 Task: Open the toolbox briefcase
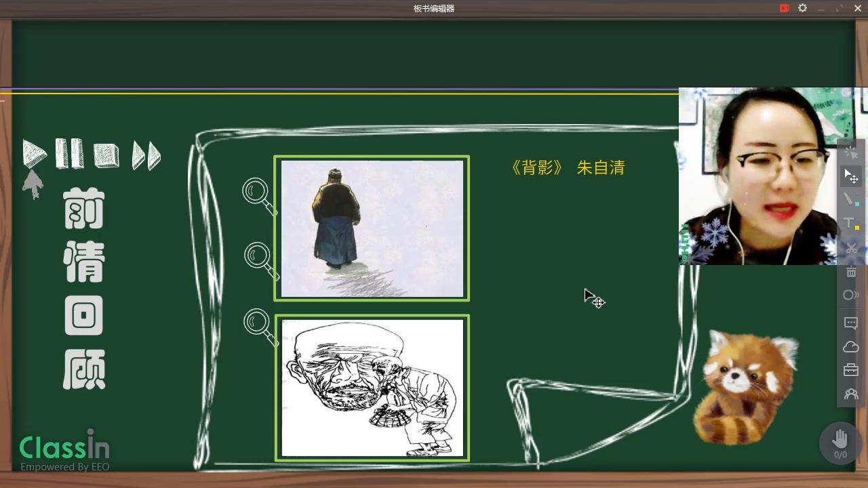[x=851, y=370]
